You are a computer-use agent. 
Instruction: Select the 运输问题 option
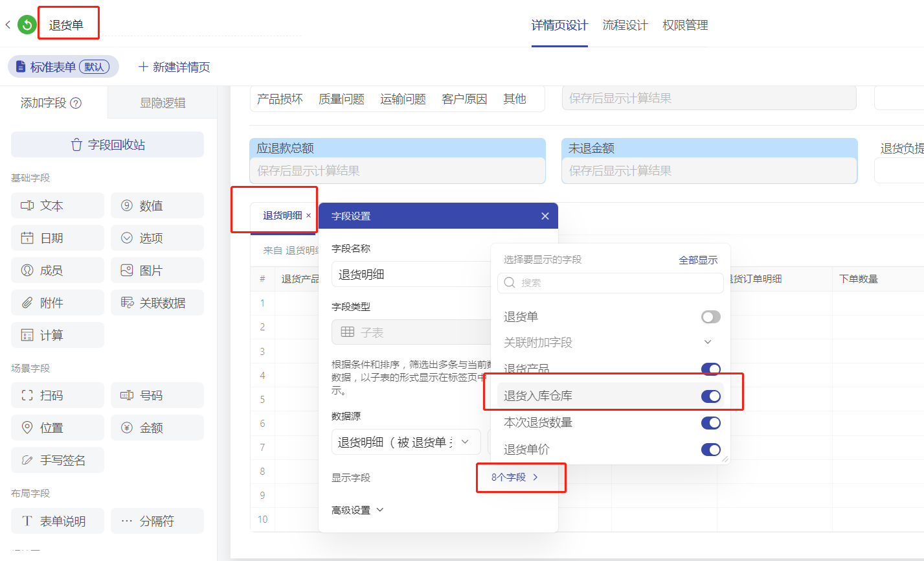click(x=403, y=99)
